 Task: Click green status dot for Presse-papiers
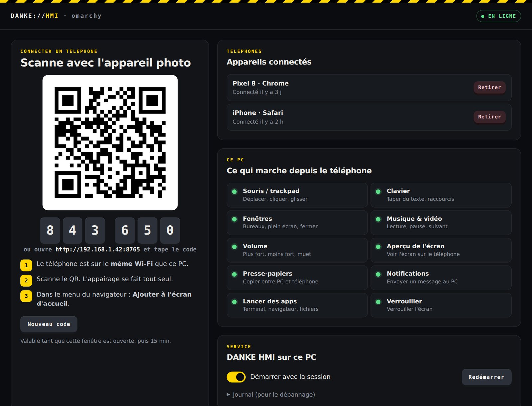tap(234, 274)
